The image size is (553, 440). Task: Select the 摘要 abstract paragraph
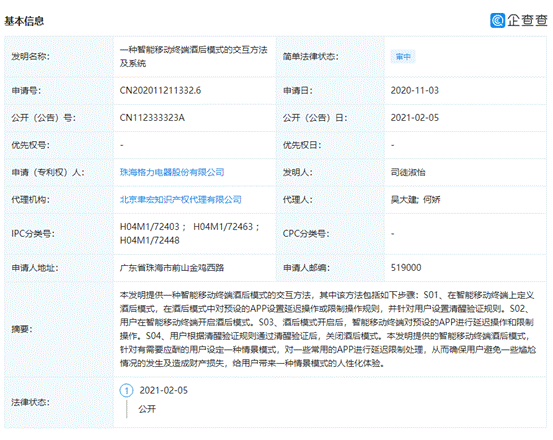coord(327,329)
